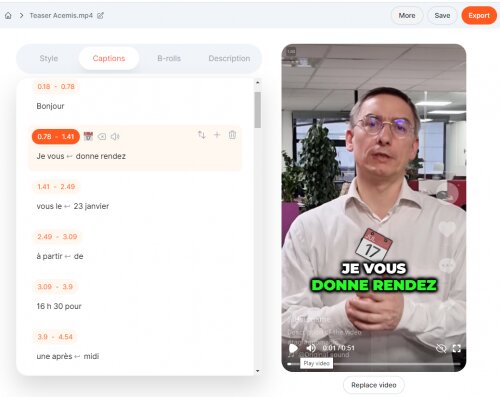Select the 0.78 - 1.41 timestamp badge

click(x=56, y=137)
